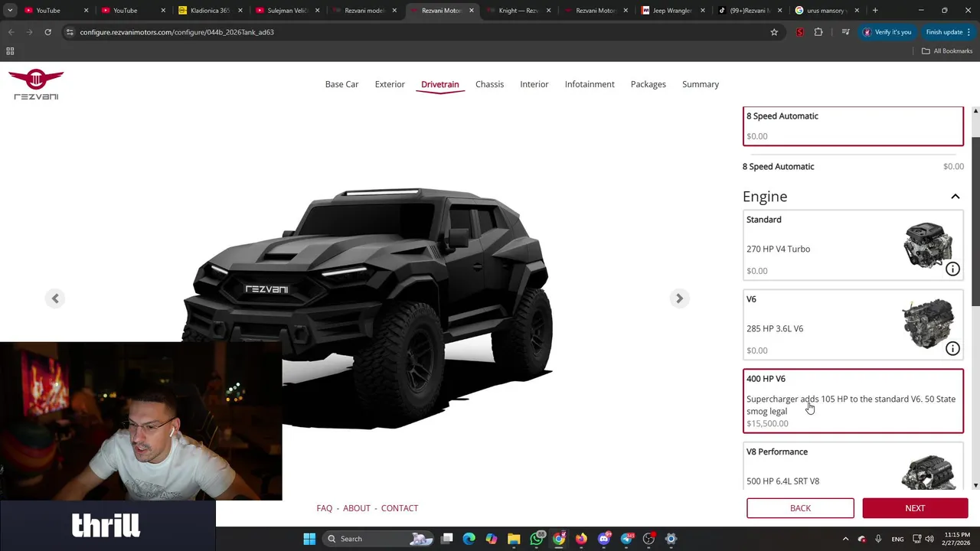
Task: Open File Explorer from the taskbar
Action: pyautogui.click(x=514, y=539)
